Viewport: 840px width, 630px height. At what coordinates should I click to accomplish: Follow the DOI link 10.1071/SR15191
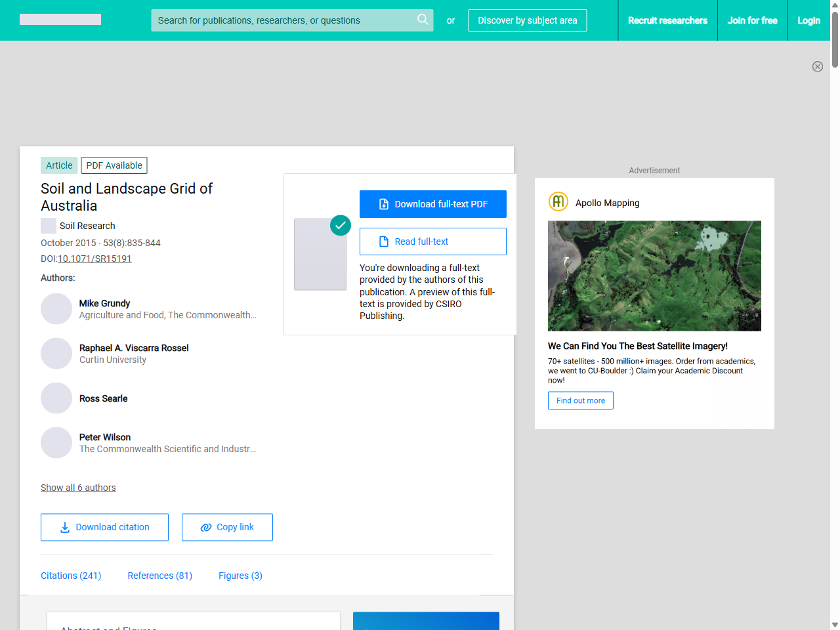pos(94,259)
